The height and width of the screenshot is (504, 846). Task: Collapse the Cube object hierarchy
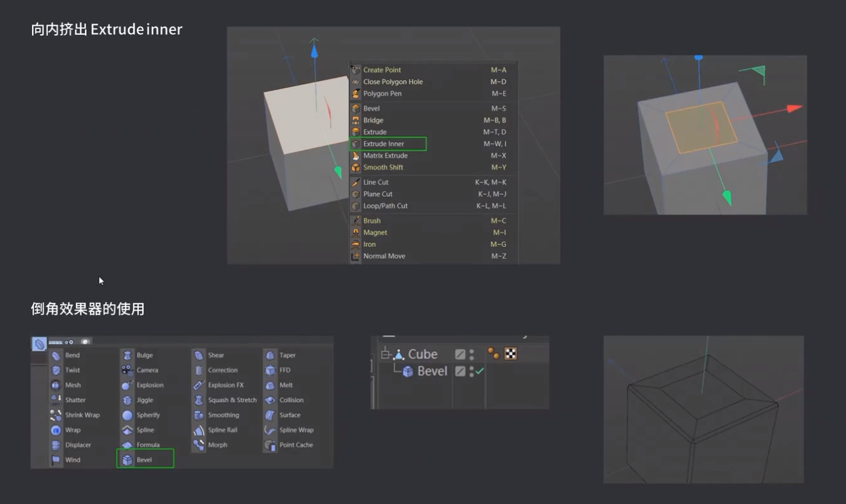coord(386,354)
